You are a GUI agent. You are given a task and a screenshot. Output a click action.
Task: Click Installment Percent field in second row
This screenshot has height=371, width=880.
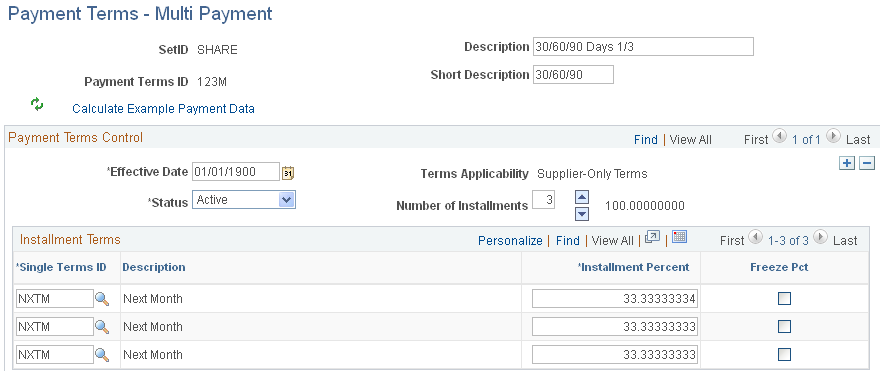[x=615, y=326]
